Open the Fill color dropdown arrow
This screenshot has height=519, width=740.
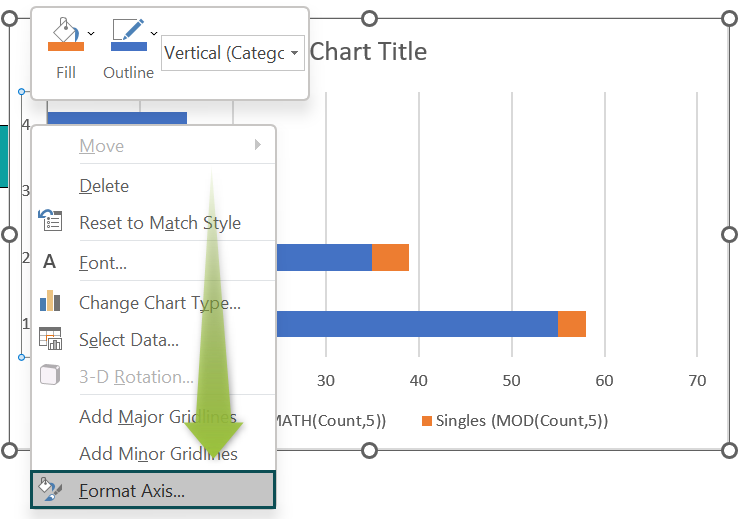(92, 33)
